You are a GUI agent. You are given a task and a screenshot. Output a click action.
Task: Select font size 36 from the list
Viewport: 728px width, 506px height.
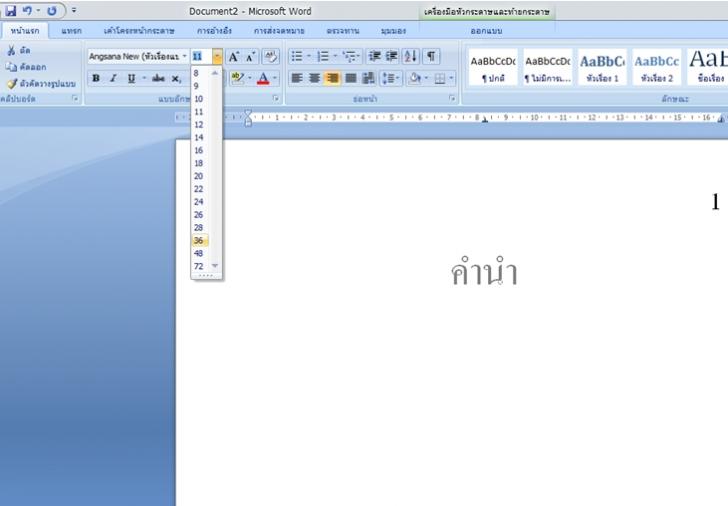pyautogui.click(x=200, y=241)
